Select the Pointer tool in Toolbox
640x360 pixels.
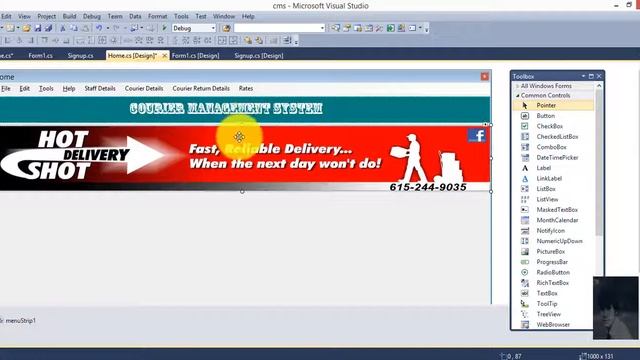[553, 105]
